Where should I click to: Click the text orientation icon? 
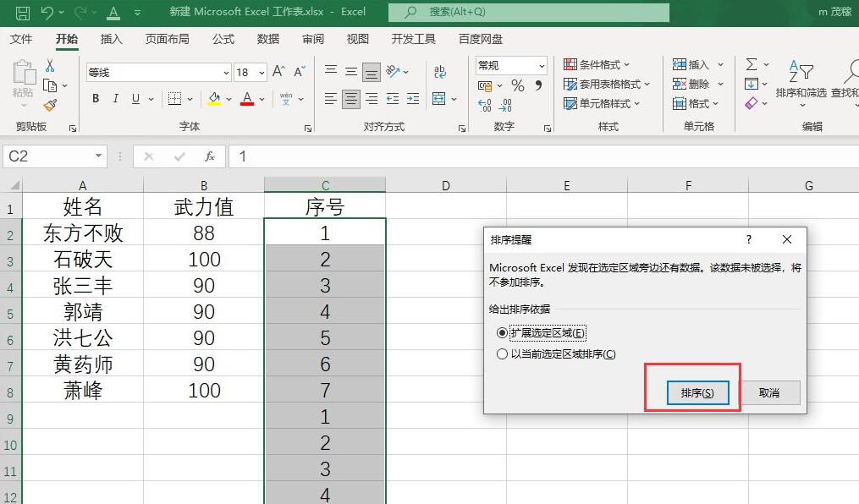click(x=393, y=71)
